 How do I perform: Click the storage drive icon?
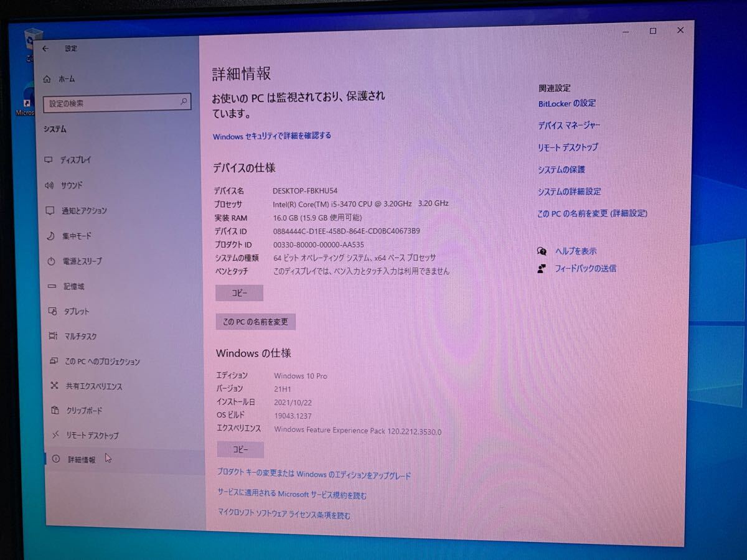[x=52, y=286]
